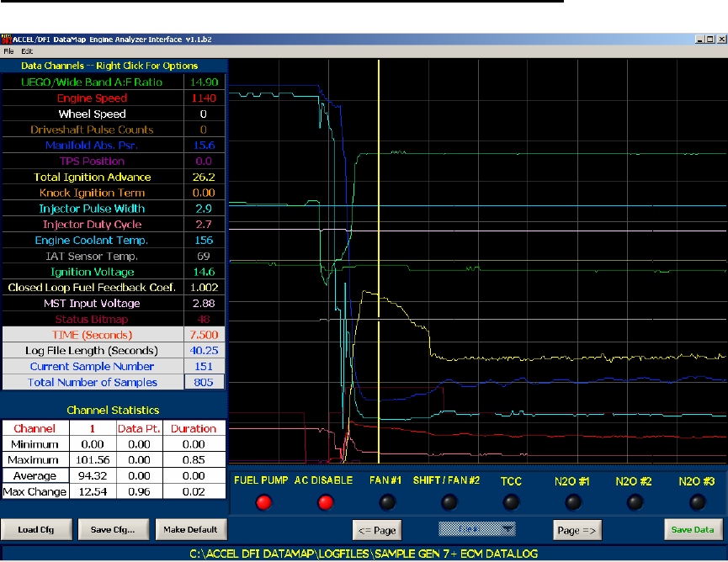Click the Average row label
The height and width of the screenshot is (562, 728).
click(x=35, y=475)
